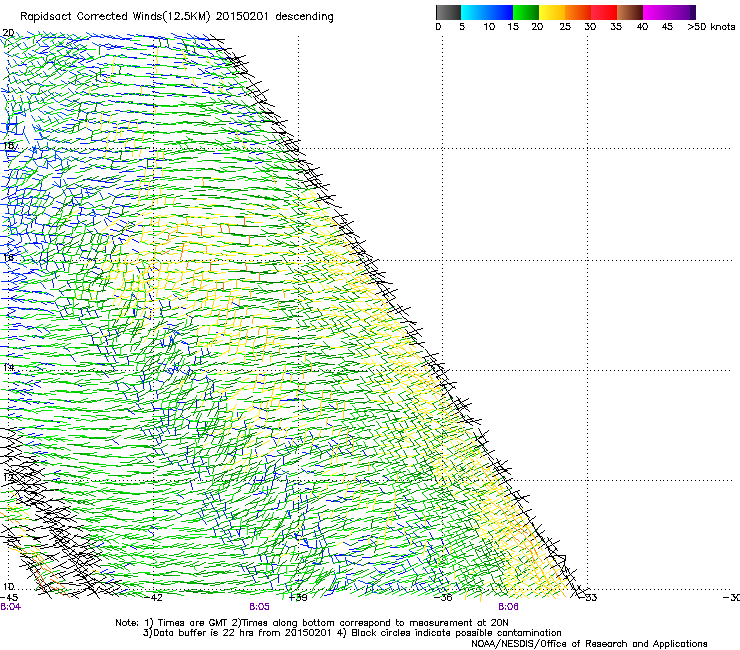Click the '0' label under the legend
This screenshot has height=650, width=740.
click(438, 27)
